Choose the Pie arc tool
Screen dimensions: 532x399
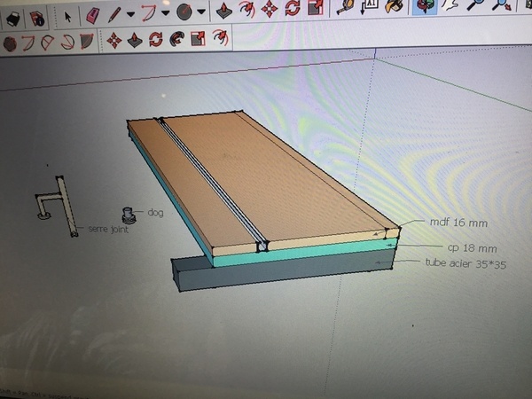coord(85,41)
